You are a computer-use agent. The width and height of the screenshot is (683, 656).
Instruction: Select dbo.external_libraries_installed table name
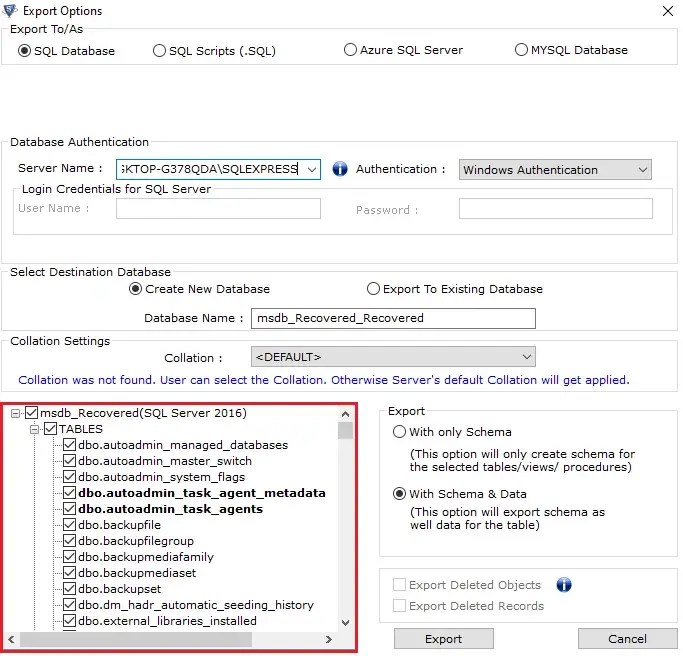pos(167,621)
